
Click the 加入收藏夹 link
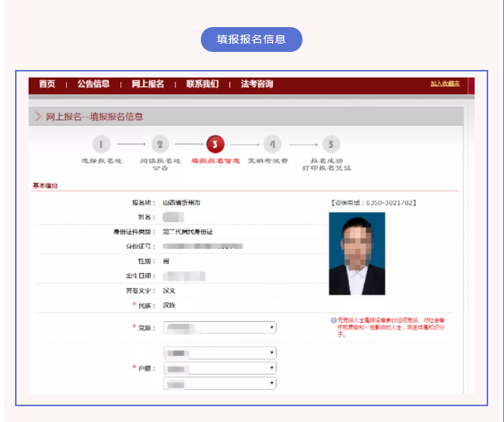(445, 83)
